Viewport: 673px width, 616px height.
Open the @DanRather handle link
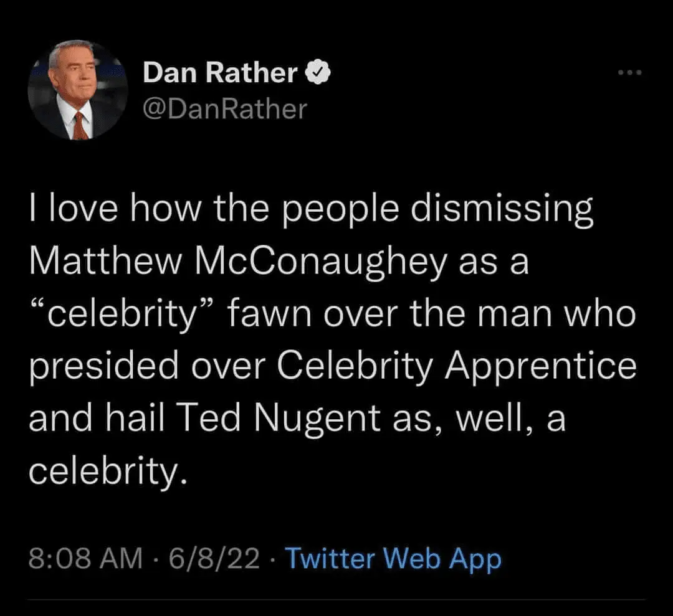pos(225,110)
